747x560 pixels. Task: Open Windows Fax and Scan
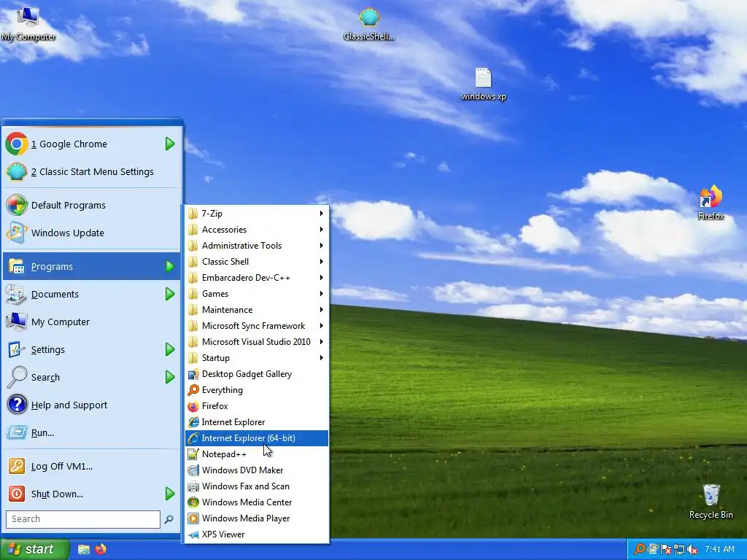(x=257, y=486)
